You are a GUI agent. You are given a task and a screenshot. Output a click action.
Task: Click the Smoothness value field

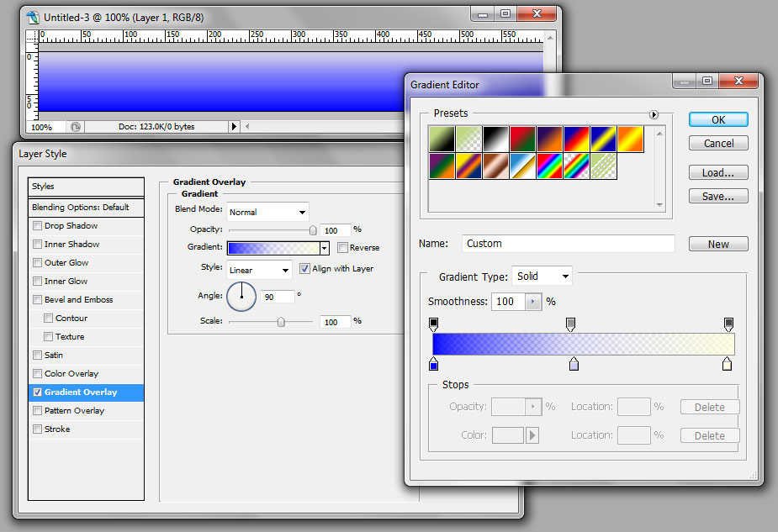(x=508, y=301)
